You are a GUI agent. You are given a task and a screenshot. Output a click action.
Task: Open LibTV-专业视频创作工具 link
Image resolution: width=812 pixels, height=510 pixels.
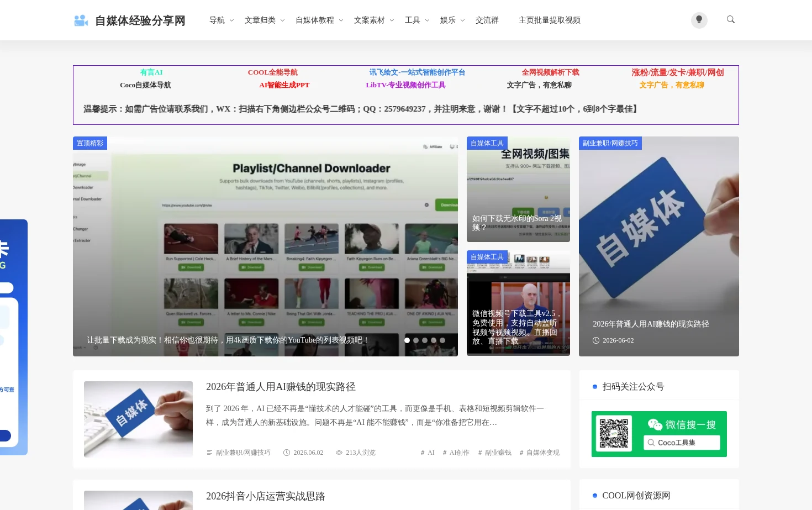click(x=405, y=85)
